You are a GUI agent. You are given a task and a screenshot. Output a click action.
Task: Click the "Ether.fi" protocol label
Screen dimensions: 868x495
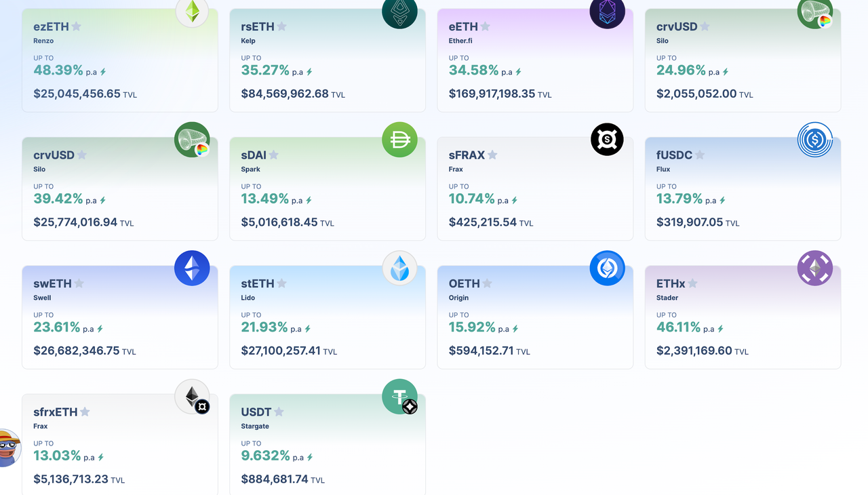click(x=460, y=41)
